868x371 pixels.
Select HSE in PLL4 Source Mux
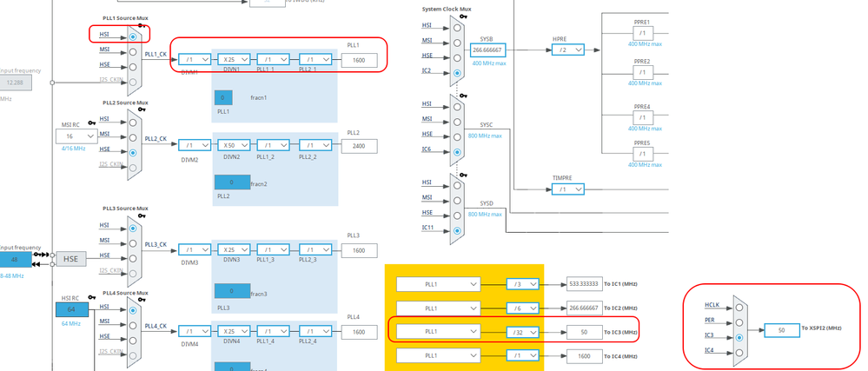132,340
